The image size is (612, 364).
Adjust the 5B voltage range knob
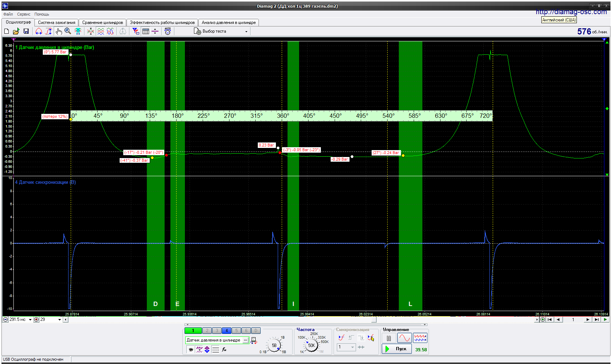pos(274,345)
